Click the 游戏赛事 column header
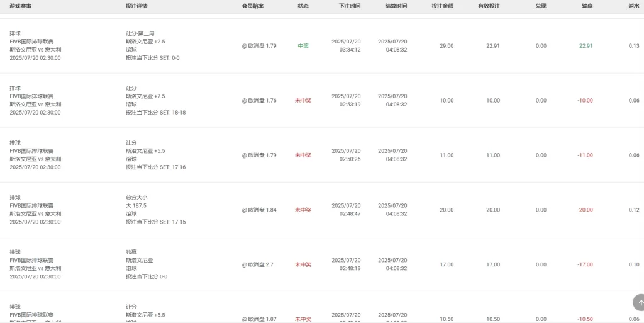 [21, 6]
